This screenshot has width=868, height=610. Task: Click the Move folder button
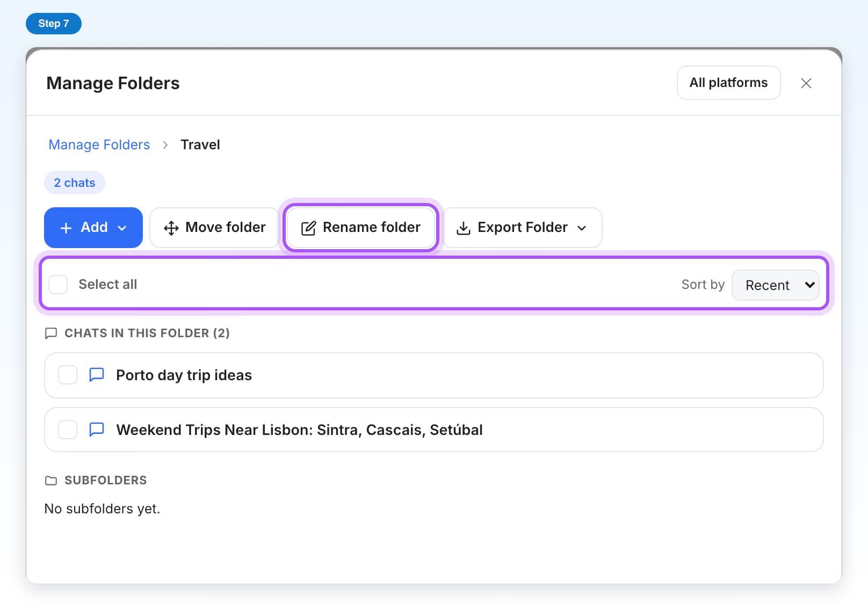pos(214,228)
